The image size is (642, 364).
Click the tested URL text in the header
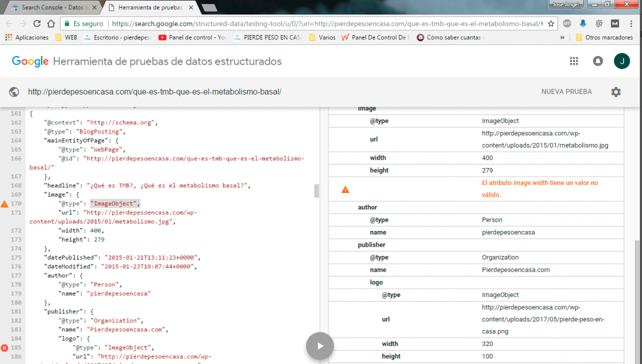154,92
